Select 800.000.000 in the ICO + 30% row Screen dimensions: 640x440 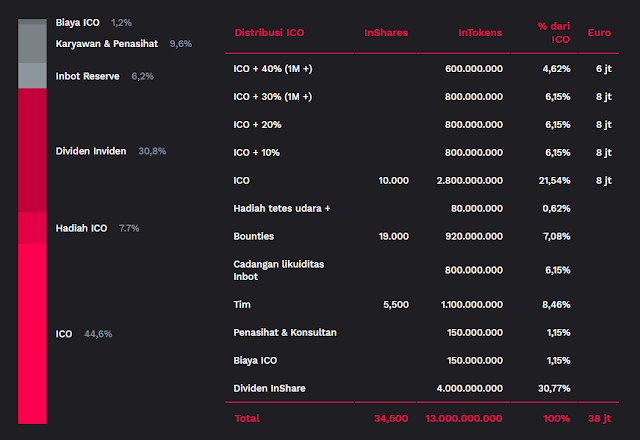474,97
